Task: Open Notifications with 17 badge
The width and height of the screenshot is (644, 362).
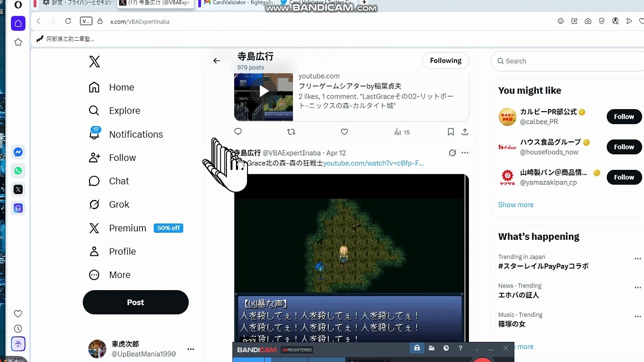Action: click(x=125, y=134)
